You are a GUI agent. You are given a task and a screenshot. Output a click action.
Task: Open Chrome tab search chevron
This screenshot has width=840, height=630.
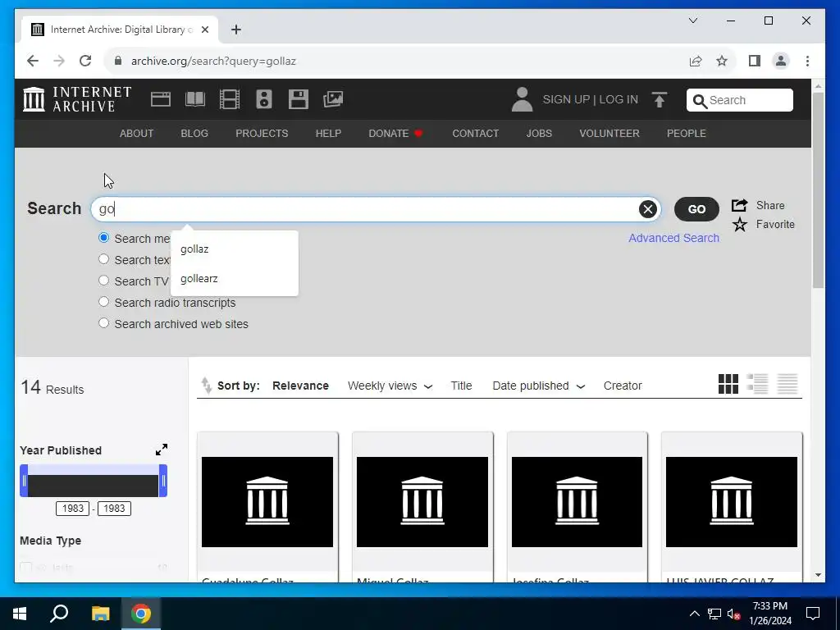point(692,21)
